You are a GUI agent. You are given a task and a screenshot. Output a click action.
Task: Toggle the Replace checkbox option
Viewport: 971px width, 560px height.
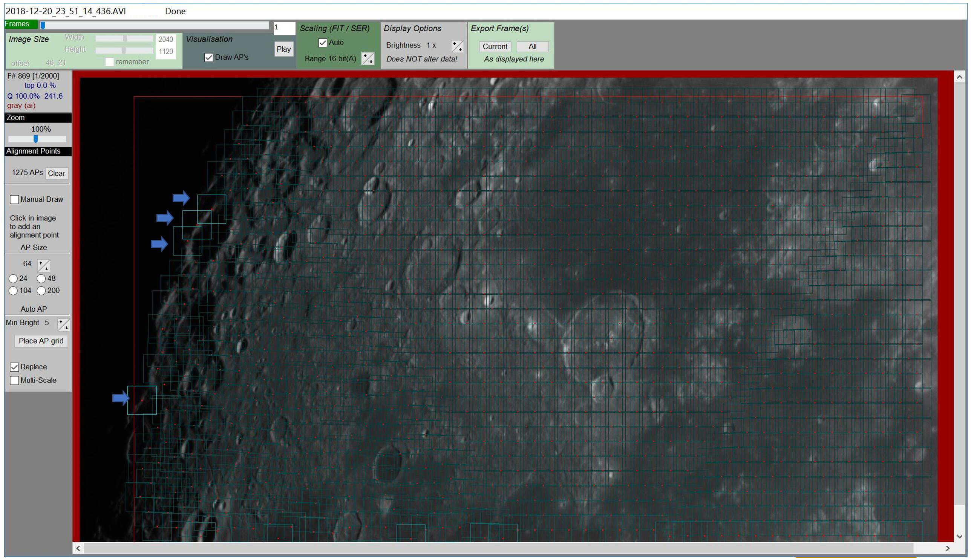click(x=15, y=366)
